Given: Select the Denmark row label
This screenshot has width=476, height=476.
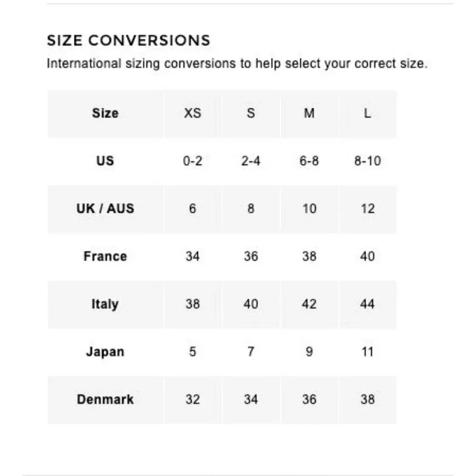Looking at the screenshot, I should click(105, 399).
